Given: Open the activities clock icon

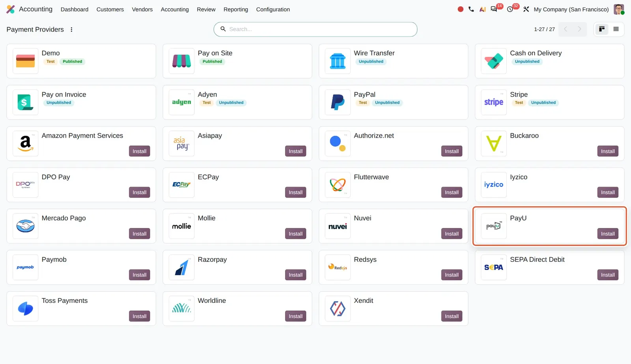Looking at the screenshot, I should coord(510,9).
